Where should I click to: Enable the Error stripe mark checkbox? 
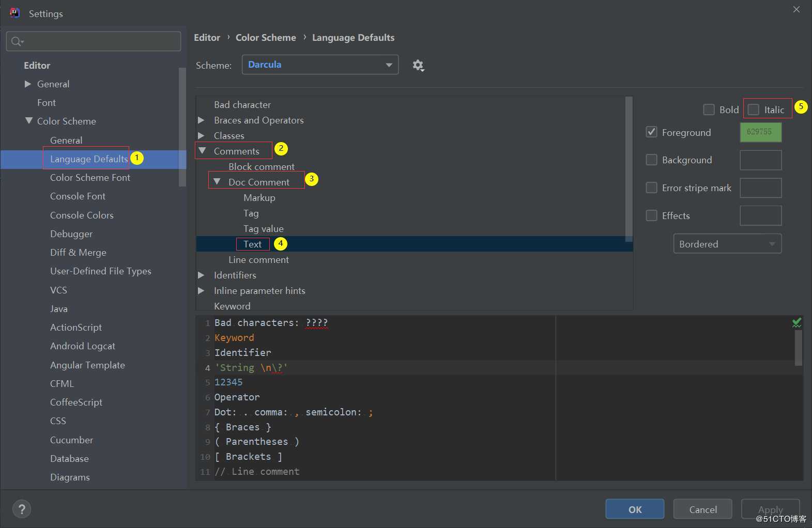point(652,188)
